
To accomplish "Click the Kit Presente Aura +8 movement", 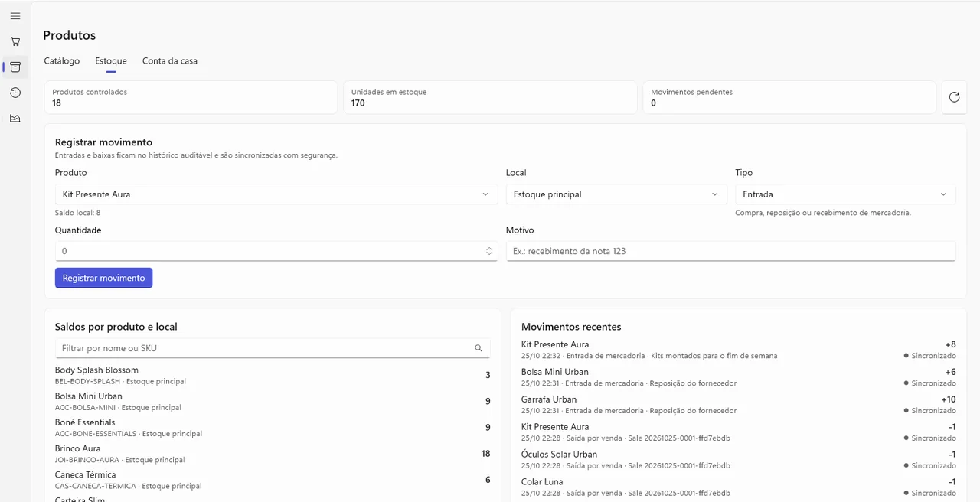I will coord(739,350).
